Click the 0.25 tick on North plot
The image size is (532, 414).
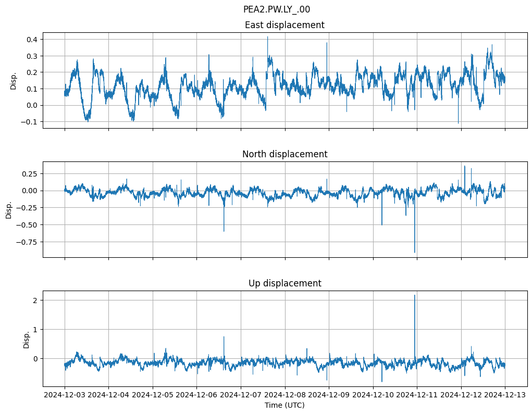(x=29, y=173)
